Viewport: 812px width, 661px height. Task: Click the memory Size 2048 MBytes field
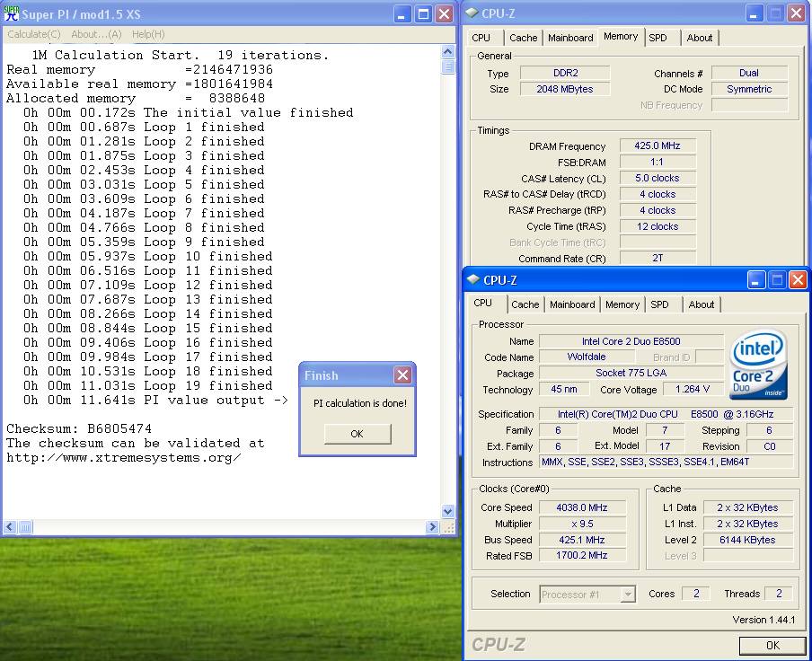point(565,89)
